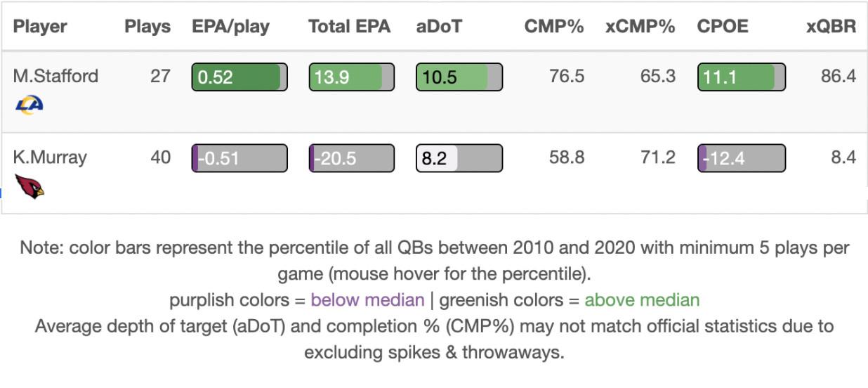
Task: Click the Player column header
Action: pyautogui.click(x=40, y=27)
